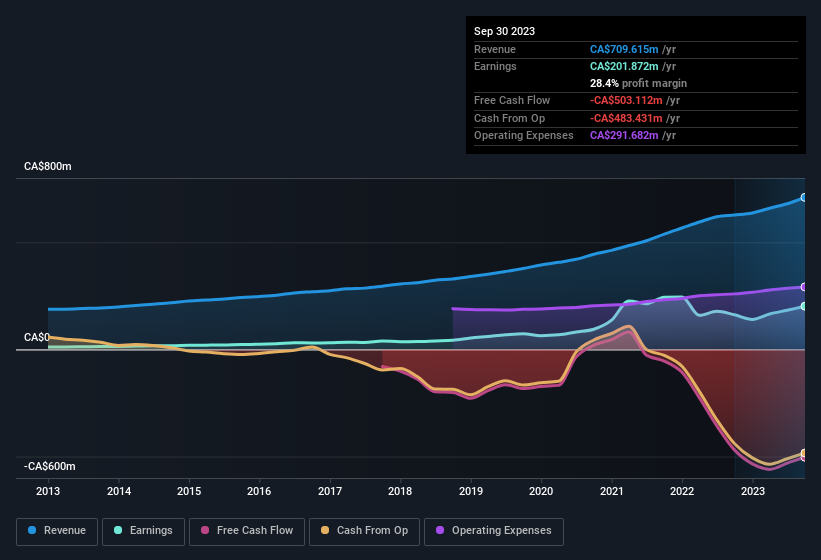Image resolution: width=821 pixels, height=560 pixels.
Task: Hide the Free Cash Flow series
Action: [246, 530]
